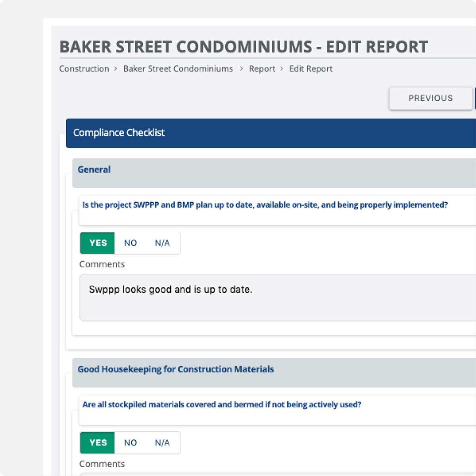Click into the 'Swppp looks good' comments field
The image size is (476, 476).
(x=278, y=297)
